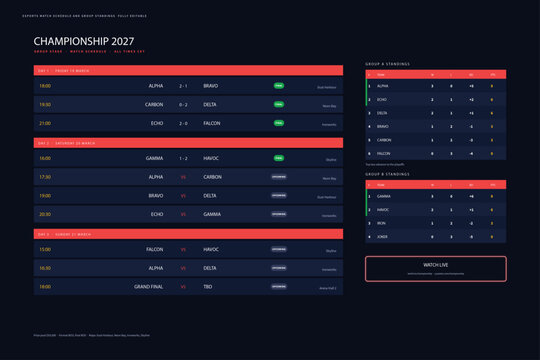Click FALCON in the 15:00 match row
The image size is (540, 360).
(155, 249)
